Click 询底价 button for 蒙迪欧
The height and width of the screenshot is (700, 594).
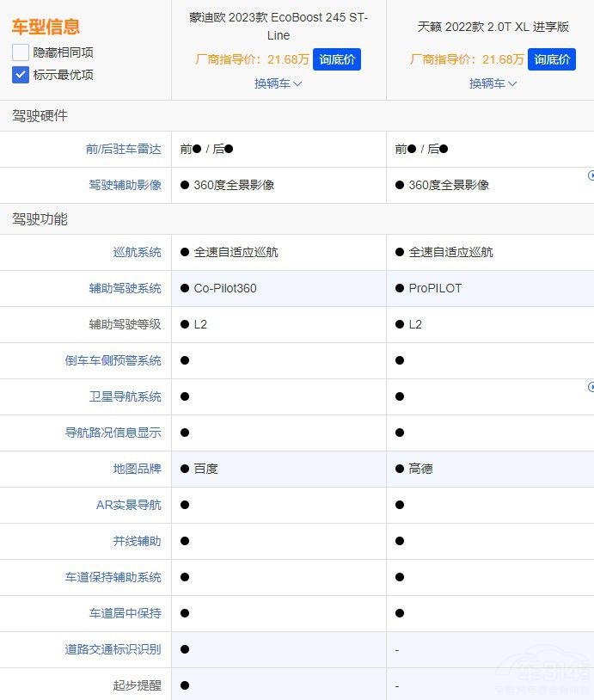pos(336,59)
